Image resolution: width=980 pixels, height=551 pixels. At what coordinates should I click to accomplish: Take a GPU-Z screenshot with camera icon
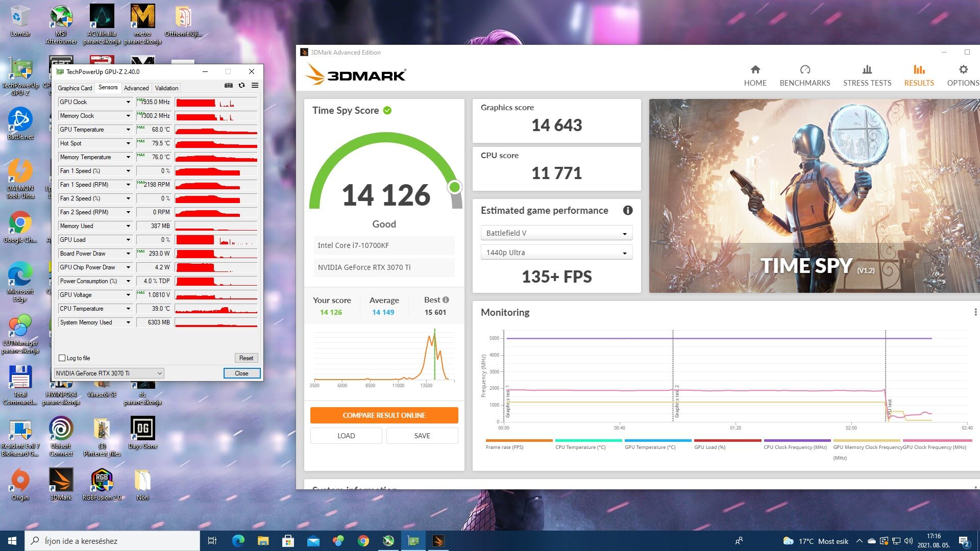(229, 86)
